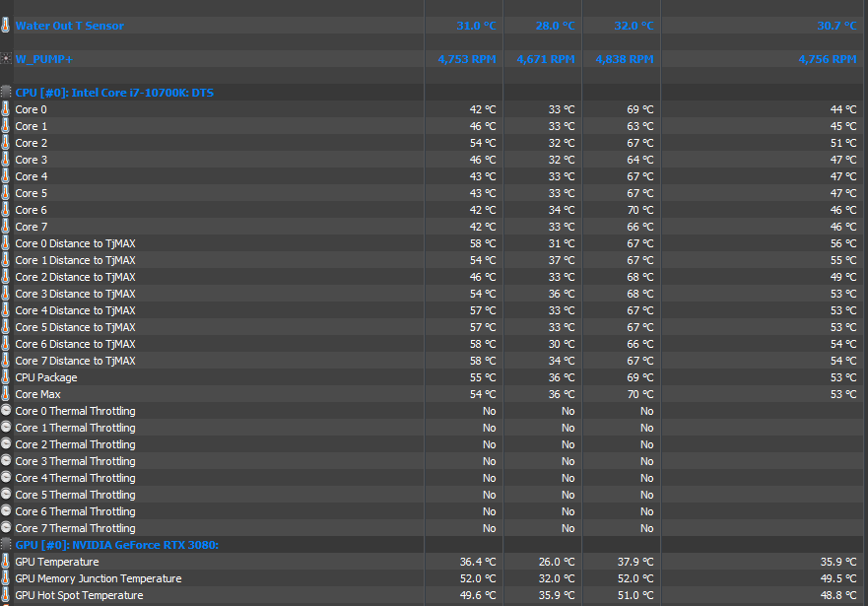
Task: Click the chip icon beside the GPU [#0] header
Action: point(6,545)
